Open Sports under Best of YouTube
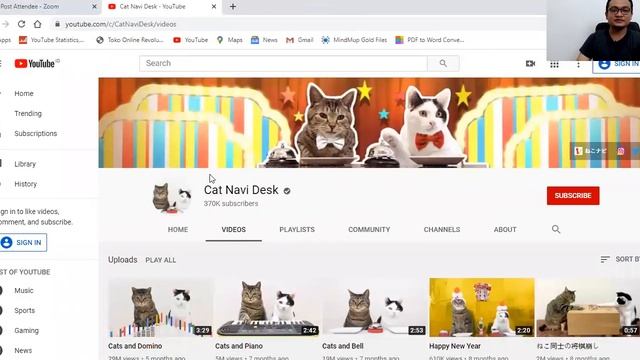 24,311
